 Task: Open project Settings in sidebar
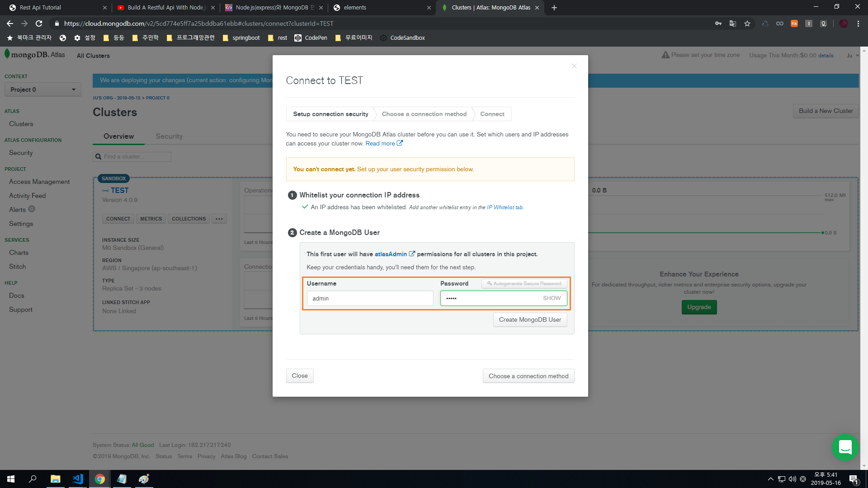[21, 224]
